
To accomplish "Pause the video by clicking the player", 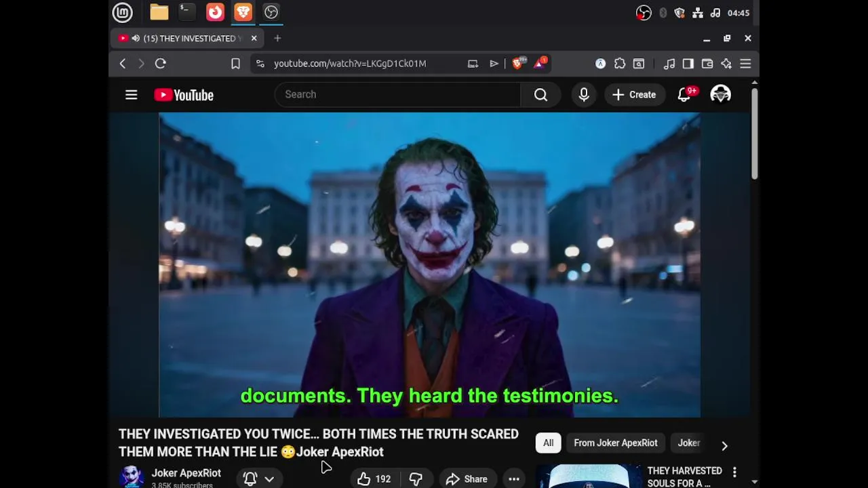I will click(429, 264).
